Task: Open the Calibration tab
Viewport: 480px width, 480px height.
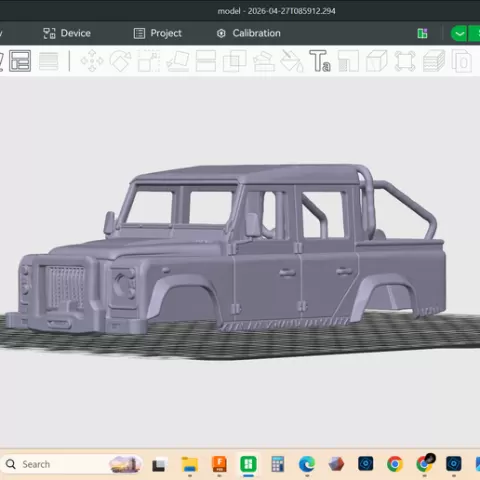Action: pos(248,33)
